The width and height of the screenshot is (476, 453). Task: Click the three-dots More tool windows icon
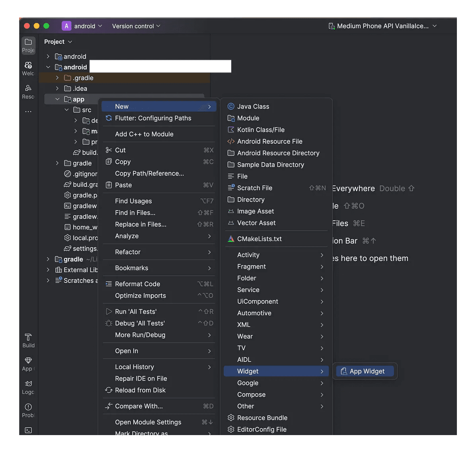28,112
